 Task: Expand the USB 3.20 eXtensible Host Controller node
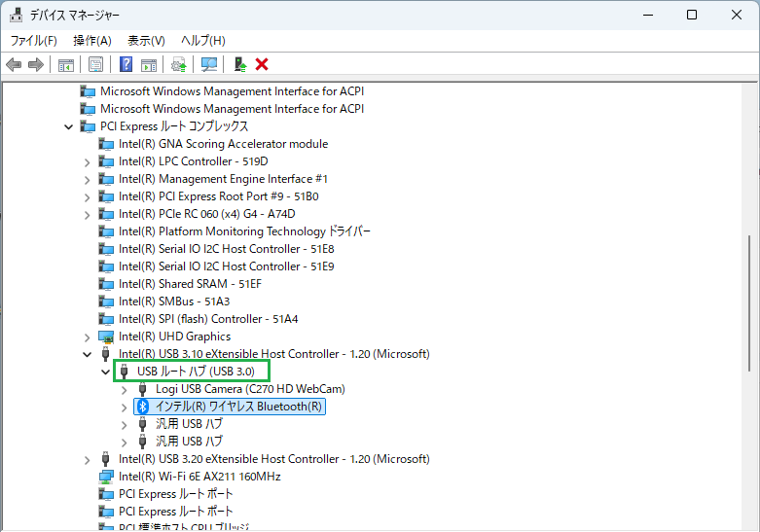click(x=88, y=460)
